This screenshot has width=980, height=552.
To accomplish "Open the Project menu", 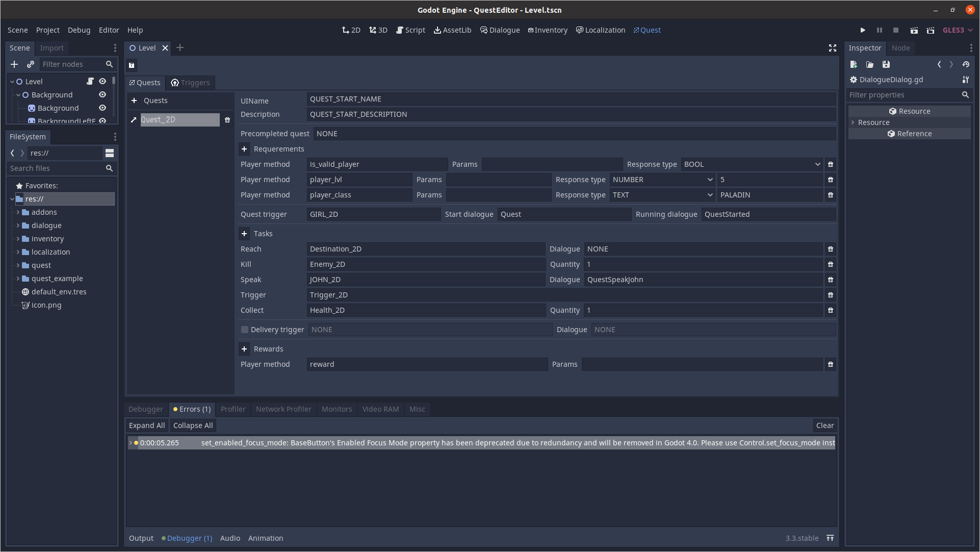I will click(x=47, y=30).
